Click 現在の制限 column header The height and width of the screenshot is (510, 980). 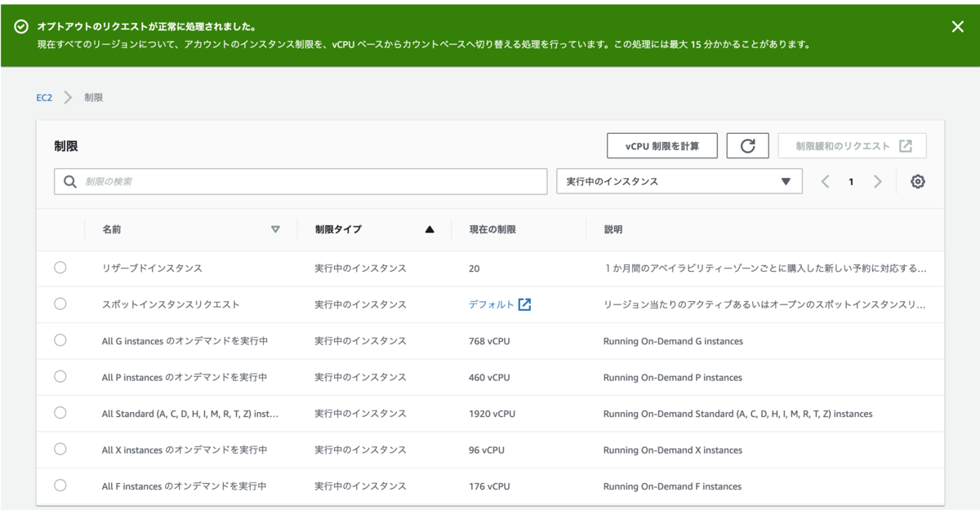pos(492,229)
